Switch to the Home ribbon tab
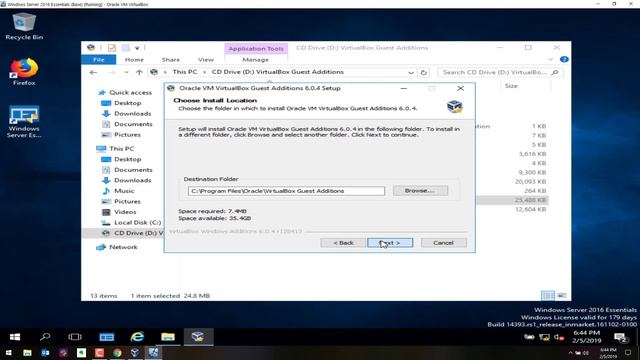640x360 pixels. (134, 60)
